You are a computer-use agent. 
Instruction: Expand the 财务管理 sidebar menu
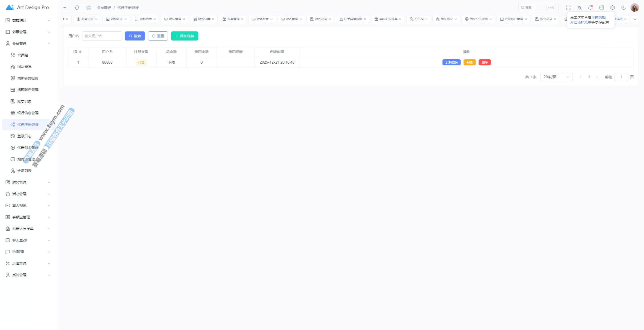pyautogui.click(x=28, y=182)
